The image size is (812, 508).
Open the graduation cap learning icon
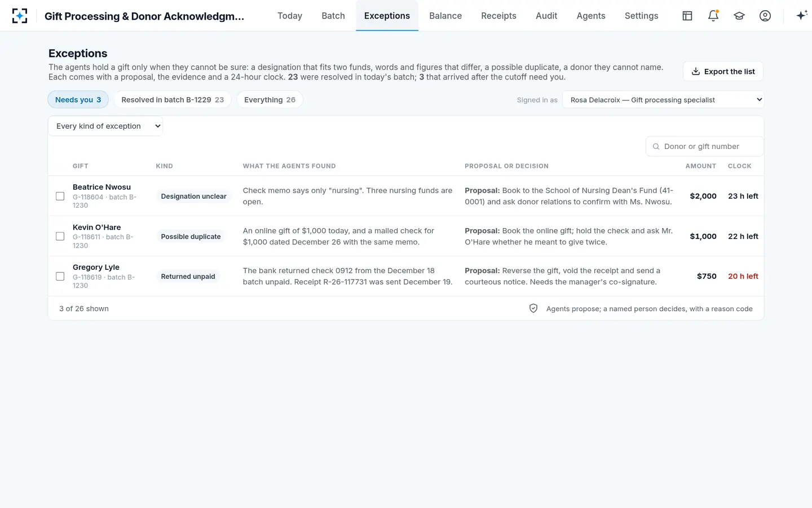coord(739,16)
